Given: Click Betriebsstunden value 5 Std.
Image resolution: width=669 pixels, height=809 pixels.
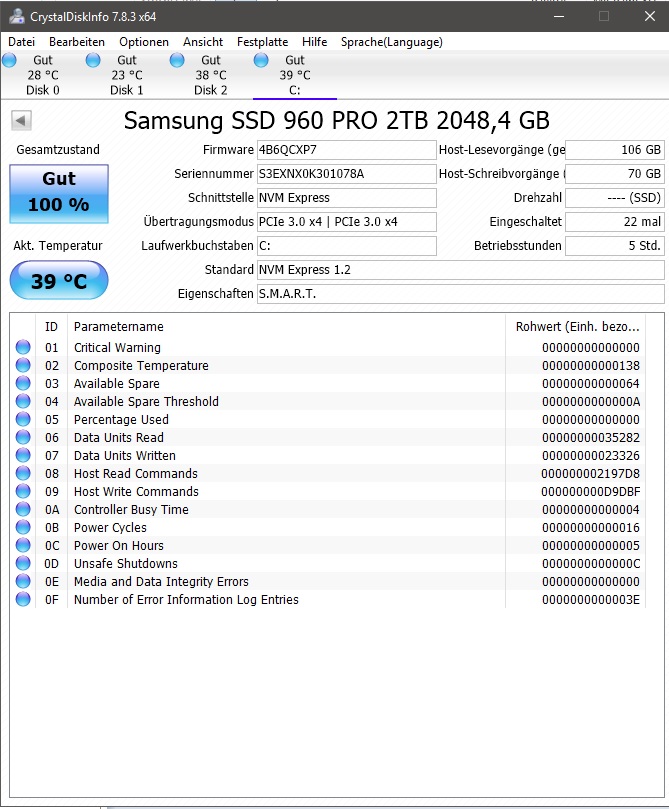Looking at the screenshot, I should point(615,246).
